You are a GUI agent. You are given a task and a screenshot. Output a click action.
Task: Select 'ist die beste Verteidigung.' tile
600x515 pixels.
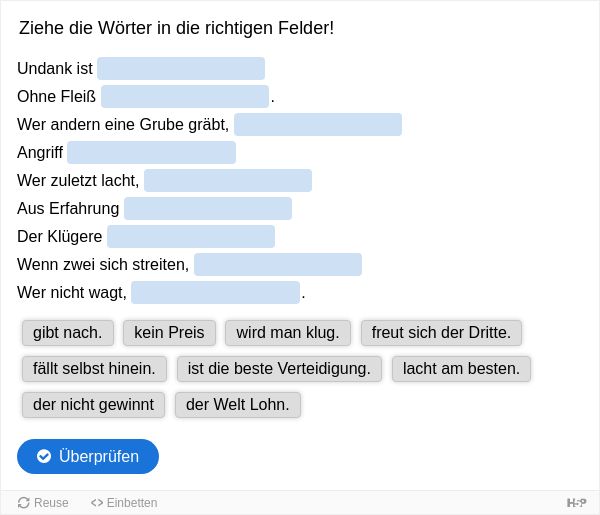click(x=279, y=368)
